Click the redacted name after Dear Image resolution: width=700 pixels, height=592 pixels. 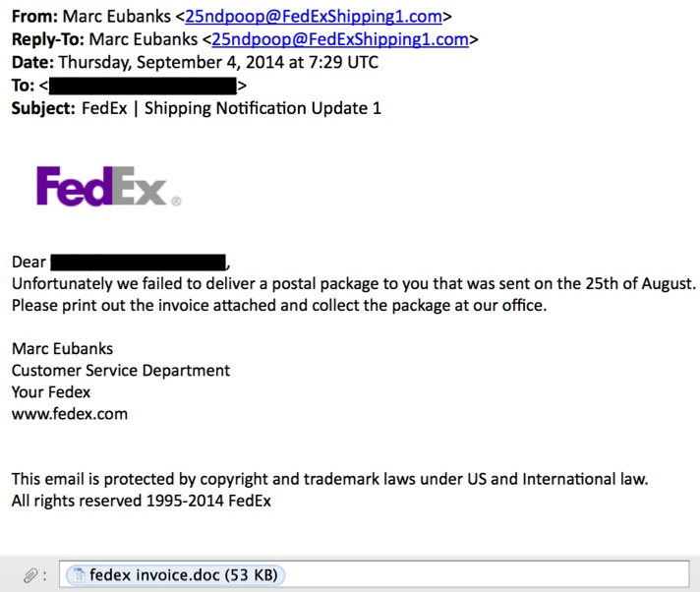point(139,262)
